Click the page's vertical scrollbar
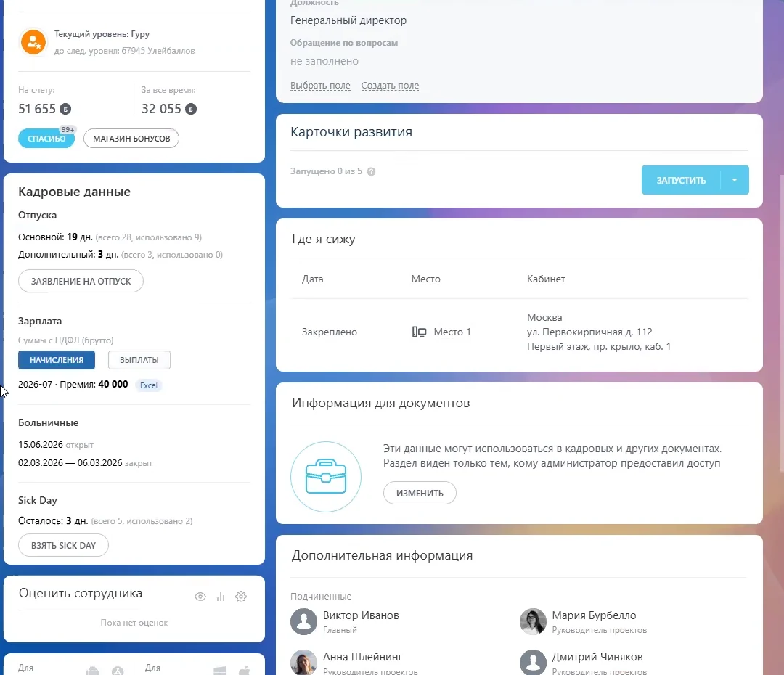This screenshot has width=784, height=675. pyautogui.click(x=782, y=322)
